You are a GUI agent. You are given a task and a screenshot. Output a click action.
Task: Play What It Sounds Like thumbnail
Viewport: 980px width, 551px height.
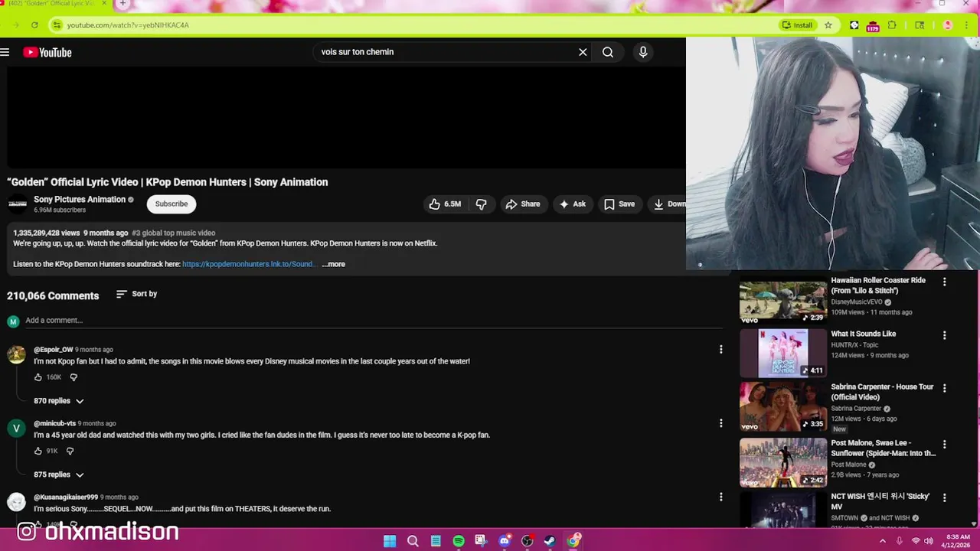[783, 354]
